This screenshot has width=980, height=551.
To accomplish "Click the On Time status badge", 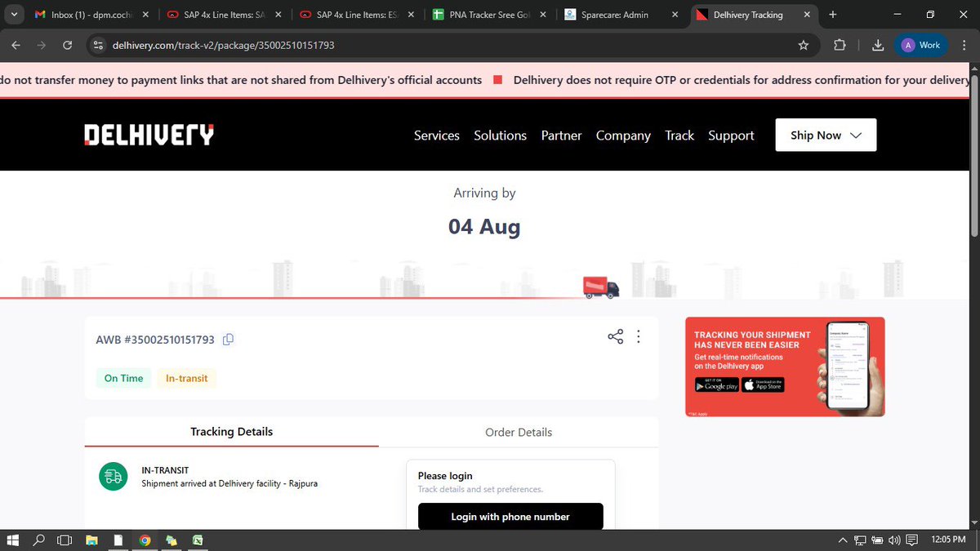I will [123, 378].
